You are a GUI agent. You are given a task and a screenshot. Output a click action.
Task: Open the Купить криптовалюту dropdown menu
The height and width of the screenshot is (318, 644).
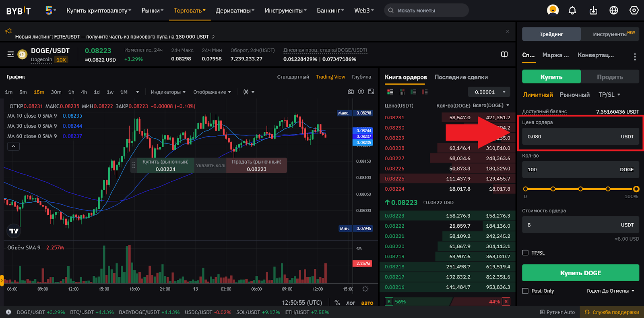pos(99,10)
